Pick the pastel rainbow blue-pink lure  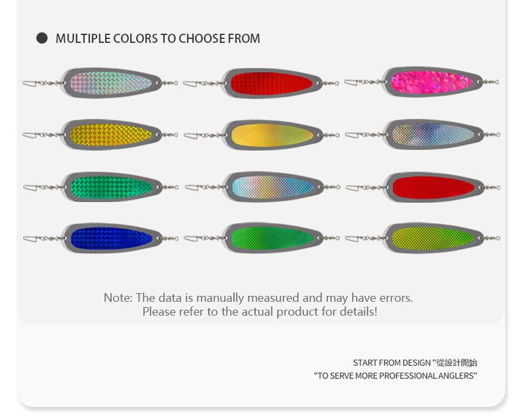tap(272, 187)
